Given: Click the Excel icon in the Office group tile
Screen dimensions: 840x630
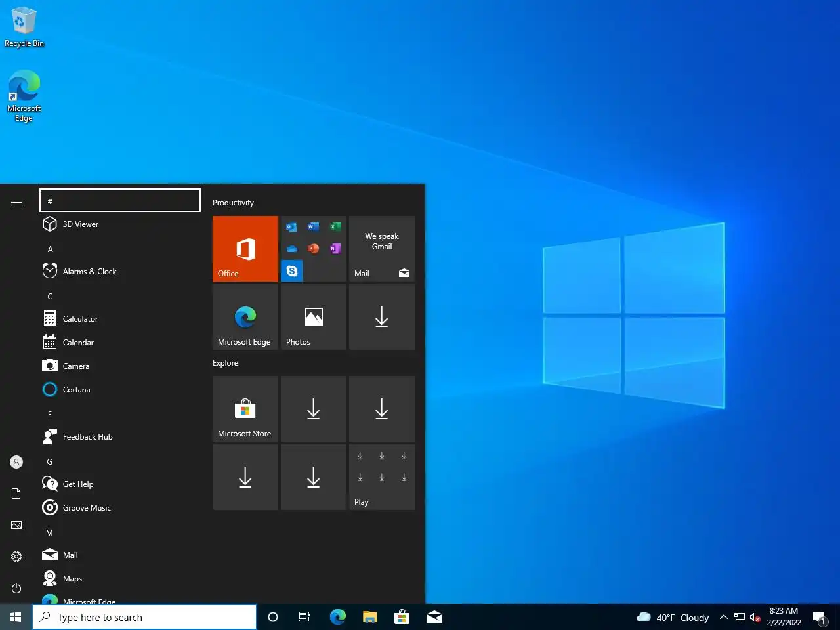Looking at the screenshot, I should (335, 227).
